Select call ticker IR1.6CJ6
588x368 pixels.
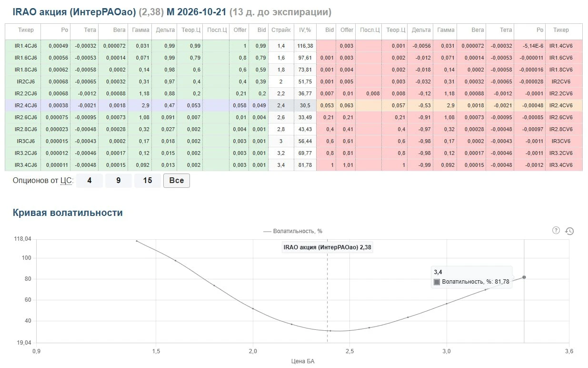(26, 58)
